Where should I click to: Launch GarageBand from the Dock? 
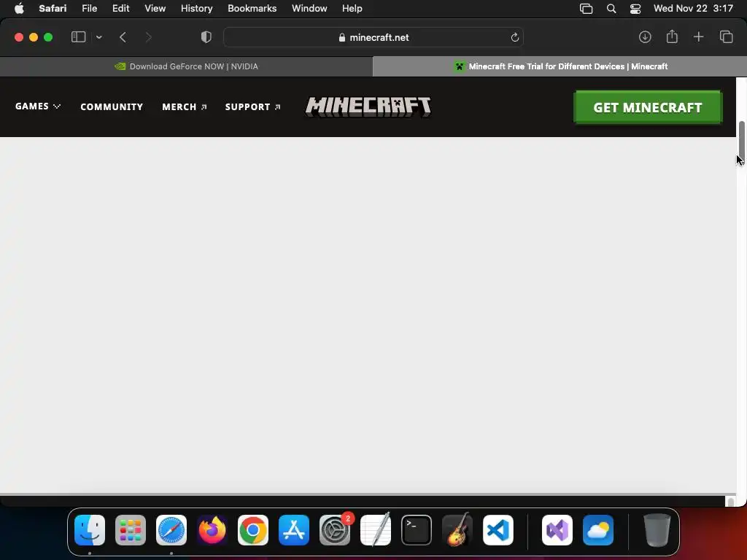pyautogui.click(x=457, y=529)
